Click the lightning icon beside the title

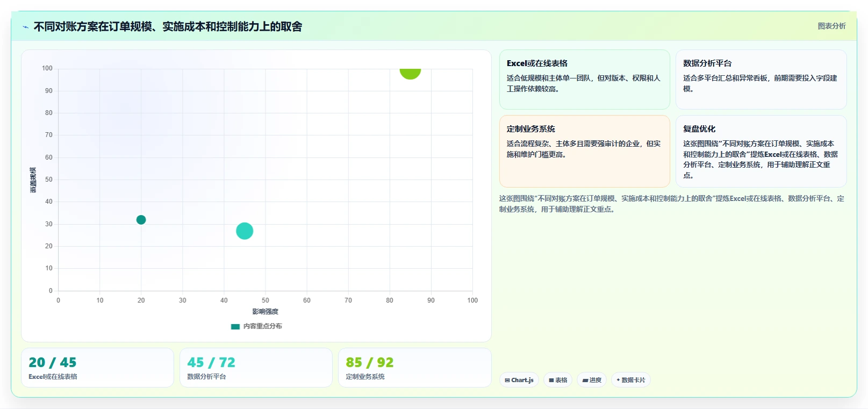pyautogui.click(x=26, y=27)
